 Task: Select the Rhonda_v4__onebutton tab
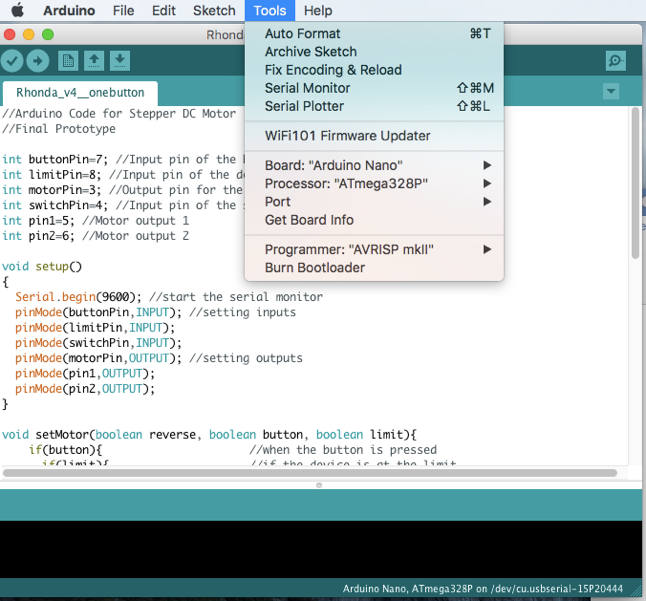80,93
